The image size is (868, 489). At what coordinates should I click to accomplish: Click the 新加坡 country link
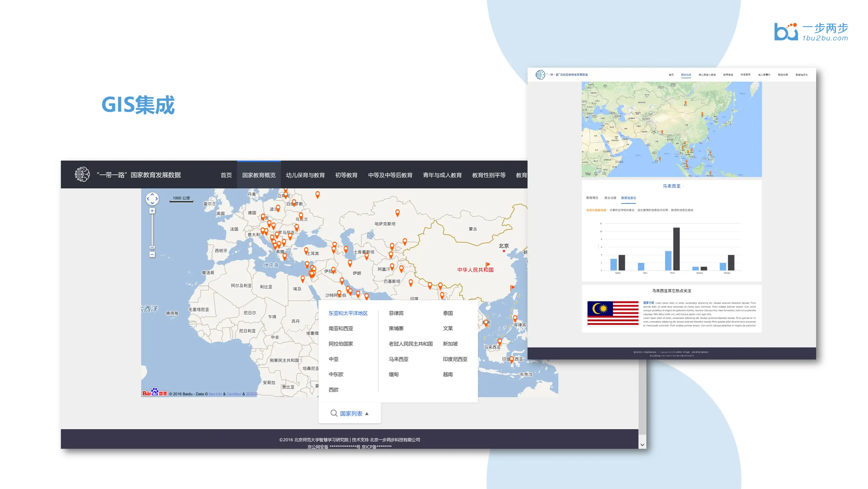click(x=450, y=344)
